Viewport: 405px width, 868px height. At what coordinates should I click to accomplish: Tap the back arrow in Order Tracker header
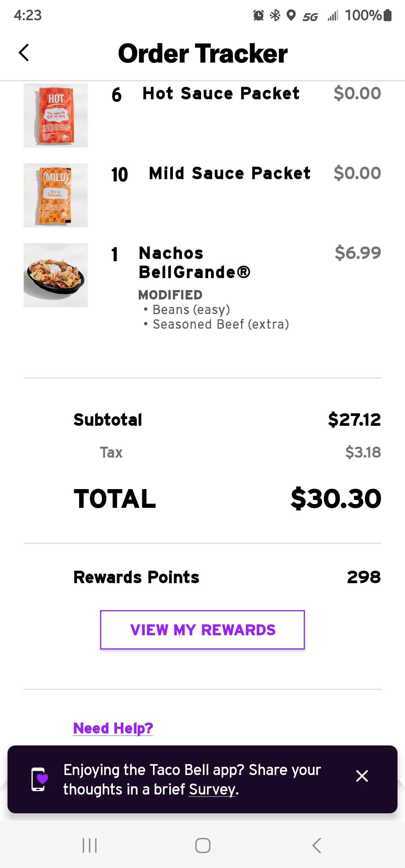pyautogui.click(x=24, y=52)
